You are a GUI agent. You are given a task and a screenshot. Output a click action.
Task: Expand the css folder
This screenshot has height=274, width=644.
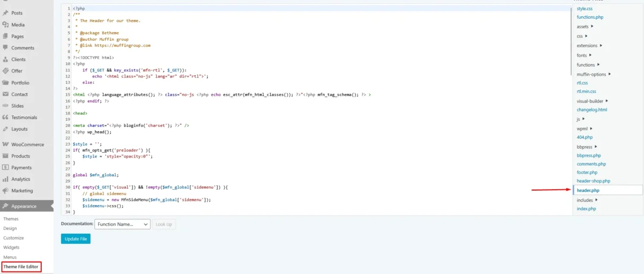pos(582,36)
